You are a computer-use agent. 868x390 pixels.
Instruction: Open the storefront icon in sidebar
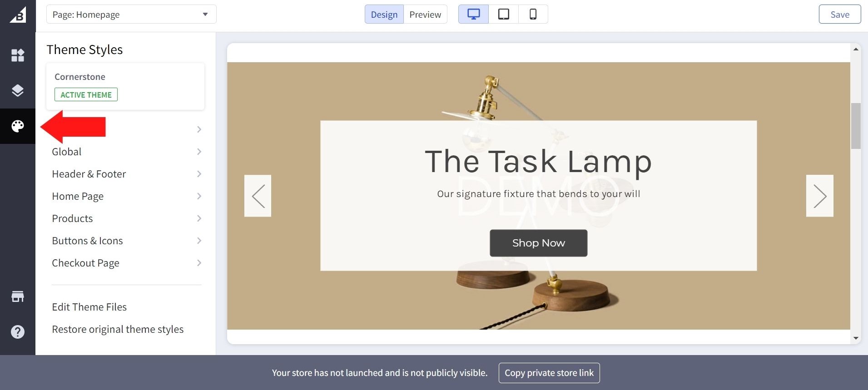(18, 296)
